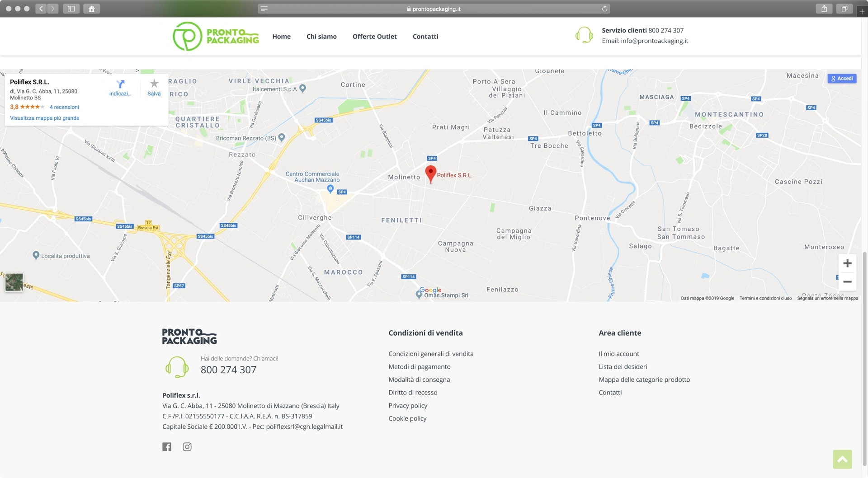Image resolution: width=868 pixels, height=478 pixels.
Task: Click the Accedi sign-in button on map
Action: coord(842,79)
